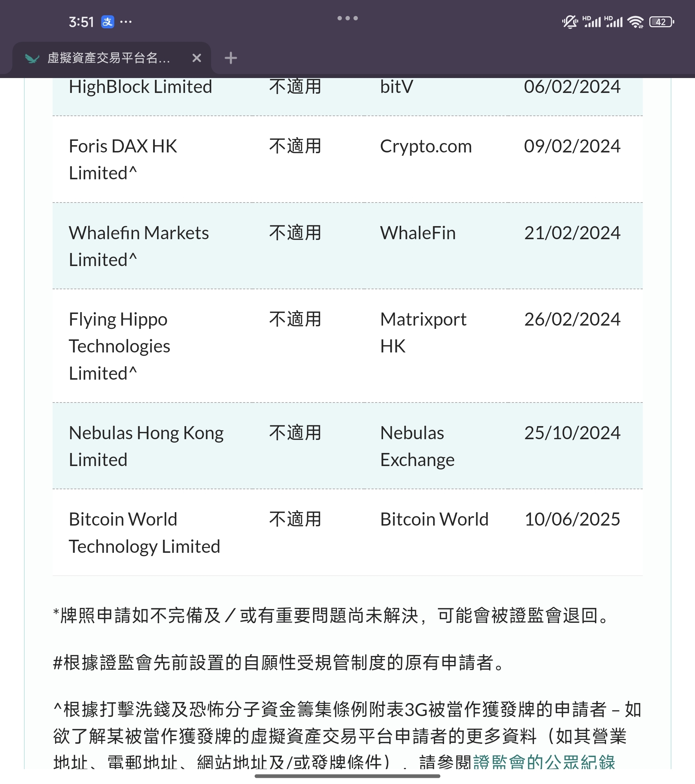Click the Matrixport HK platform name
The width and height of the screenshot is (695, 784).
tap(423, 332)
